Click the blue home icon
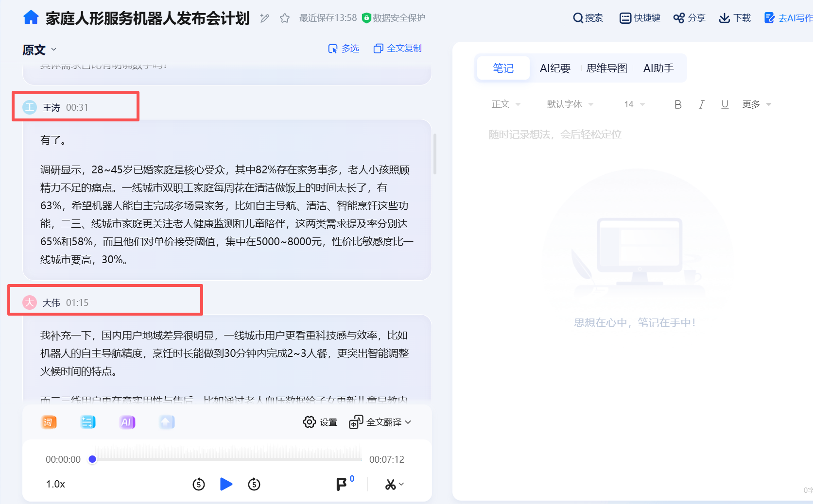Viewport: 813px width, 504px height. pos(31,17)
